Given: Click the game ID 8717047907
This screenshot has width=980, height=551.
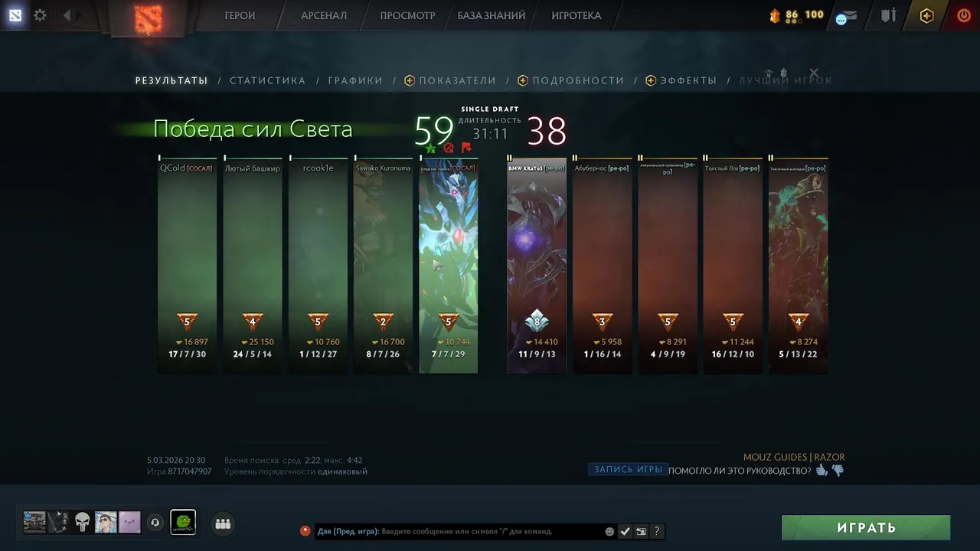Looking at the screenshot, I should 190,471.
